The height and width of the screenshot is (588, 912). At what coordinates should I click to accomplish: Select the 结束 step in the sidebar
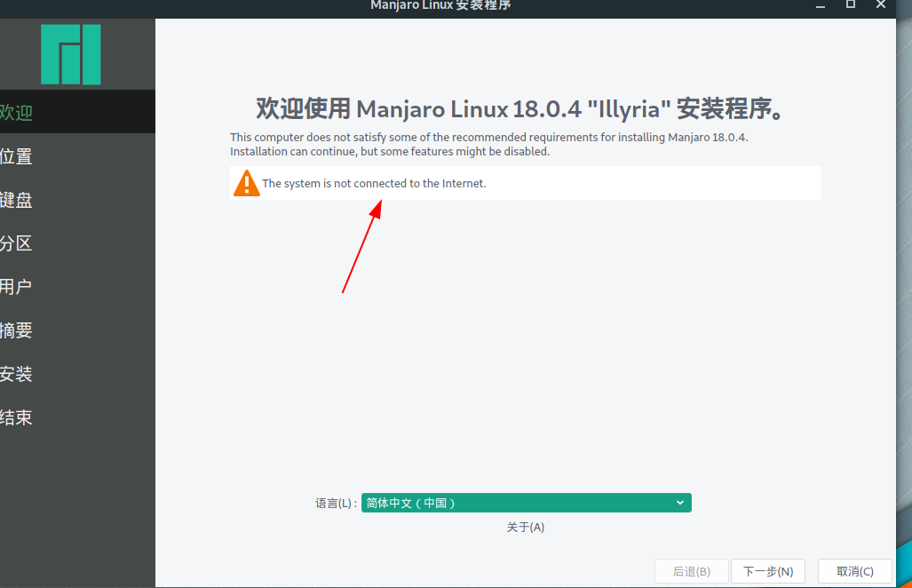77,417
